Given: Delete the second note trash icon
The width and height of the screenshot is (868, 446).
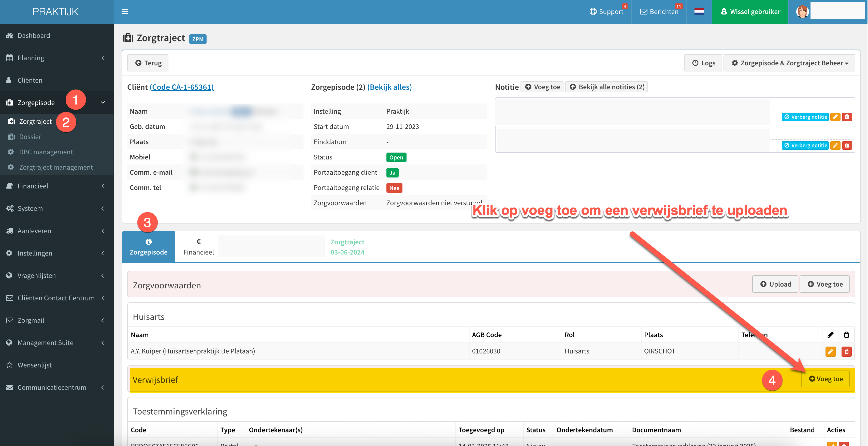Looking at the screenshot, I should tap(847, 145).
